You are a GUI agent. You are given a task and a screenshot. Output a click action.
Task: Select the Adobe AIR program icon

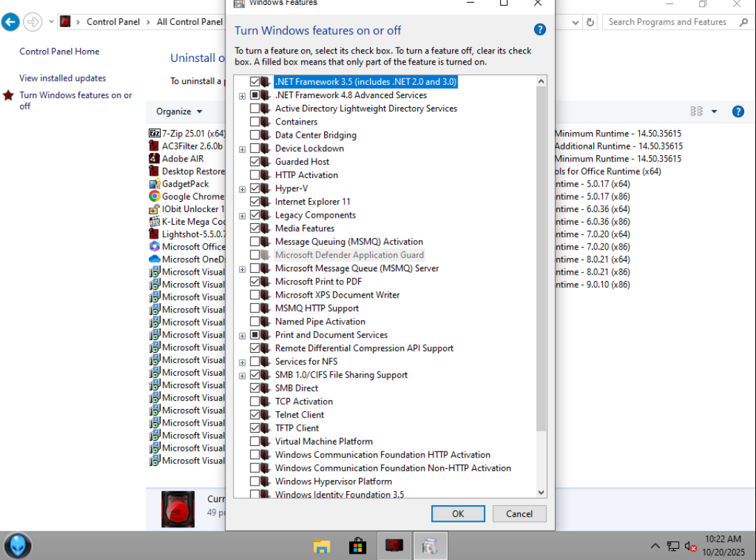tap(154, 158)
